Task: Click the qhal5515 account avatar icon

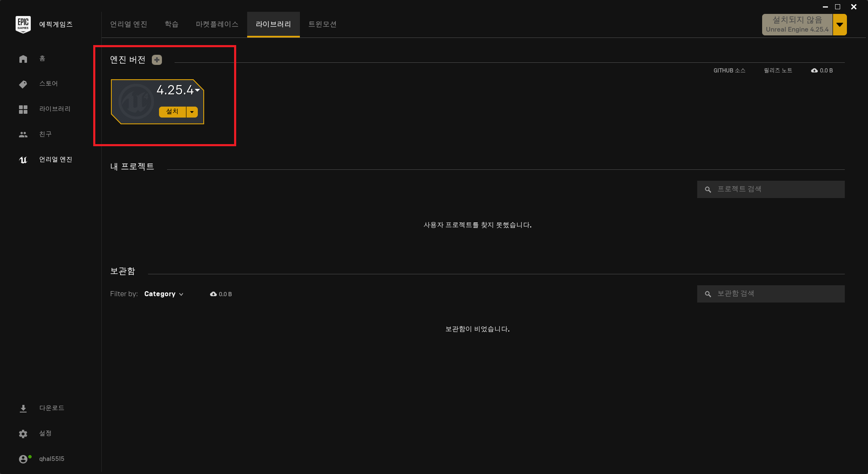Action: click(x=23, y=459)
